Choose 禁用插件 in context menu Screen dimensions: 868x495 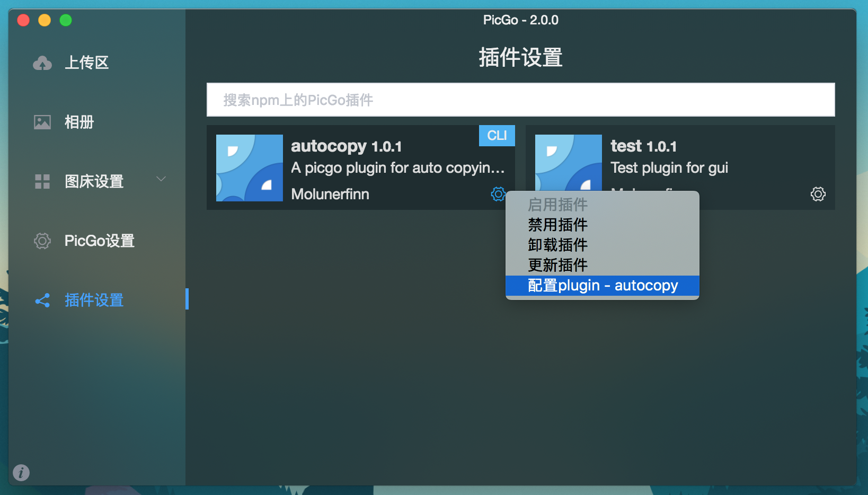pos(603,225)
